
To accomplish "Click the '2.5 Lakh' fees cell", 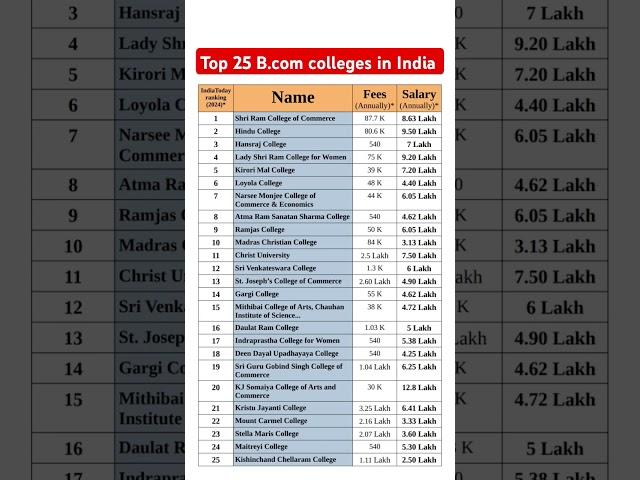I will coord(374,256).
